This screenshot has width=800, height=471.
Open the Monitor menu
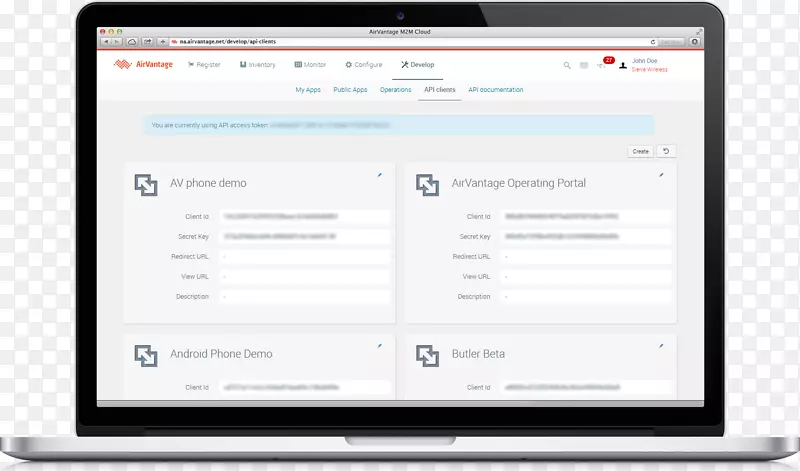click(x=310, y=65)
